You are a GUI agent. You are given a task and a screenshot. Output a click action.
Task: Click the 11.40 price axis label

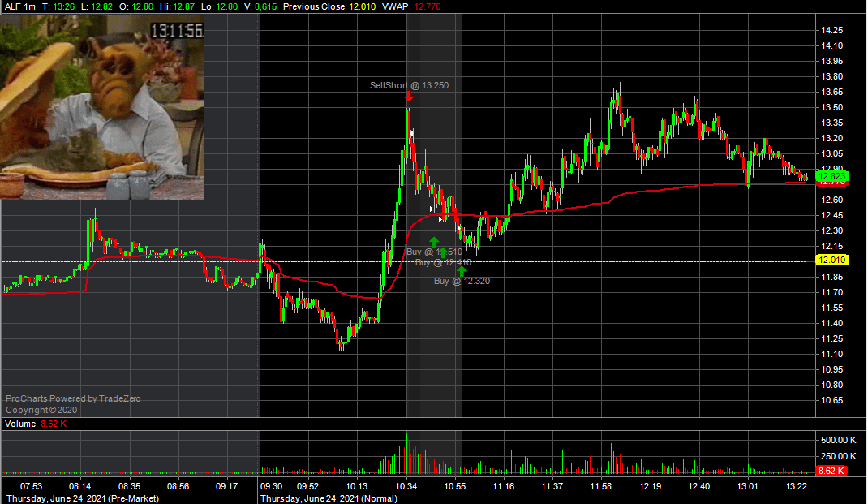point(832,323)
